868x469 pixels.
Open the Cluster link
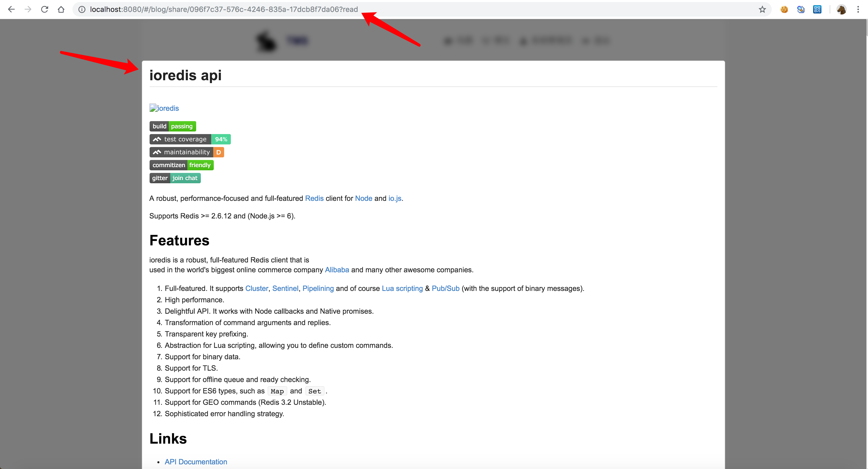[256, 288]
